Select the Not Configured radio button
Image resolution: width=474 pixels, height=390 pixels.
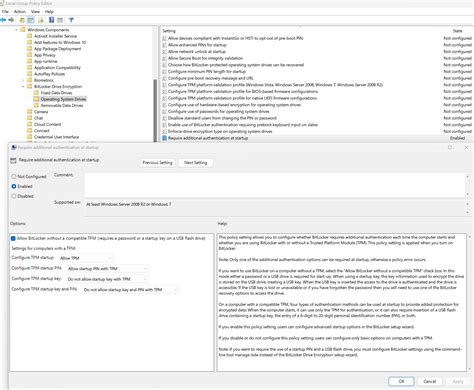pyautogui.click(x=14, y=176)
